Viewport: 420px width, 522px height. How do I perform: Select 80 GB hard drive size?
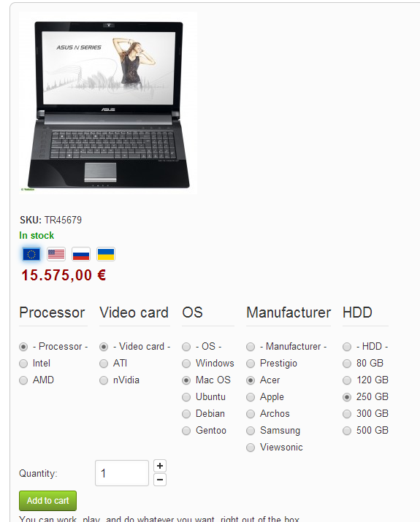[x=347, y=364]
